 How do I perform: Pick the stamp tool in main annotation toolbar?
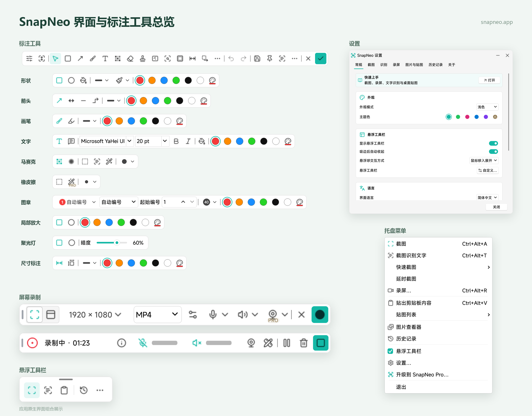[x=143, y=58]
